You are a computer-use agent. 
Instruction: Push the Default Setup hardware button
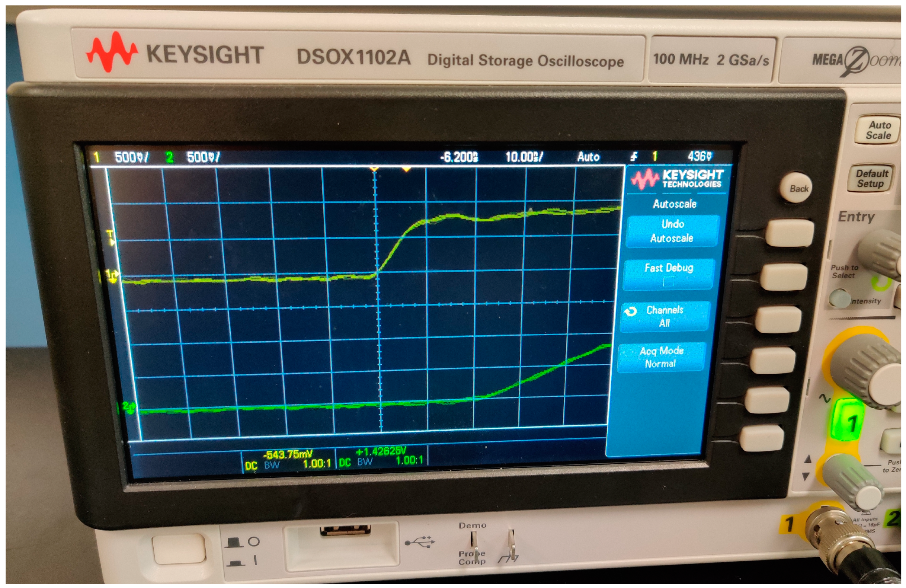870,178
